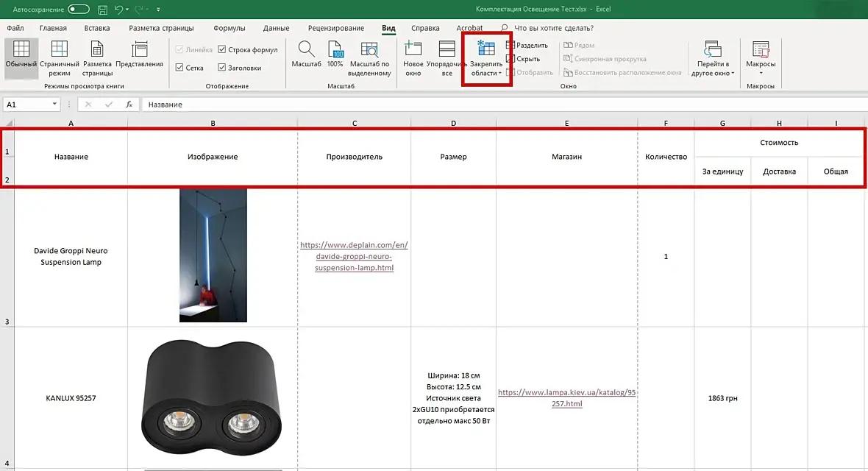Select the Обычный view mode icon
This screenshot has width=868, height=471.
21,50
